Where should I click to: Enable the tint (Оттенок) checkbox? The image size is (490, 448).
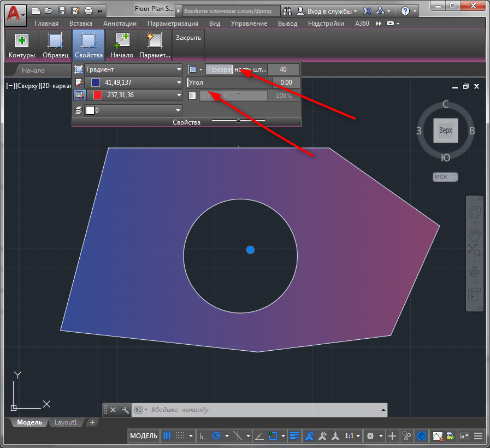(192, 96)
